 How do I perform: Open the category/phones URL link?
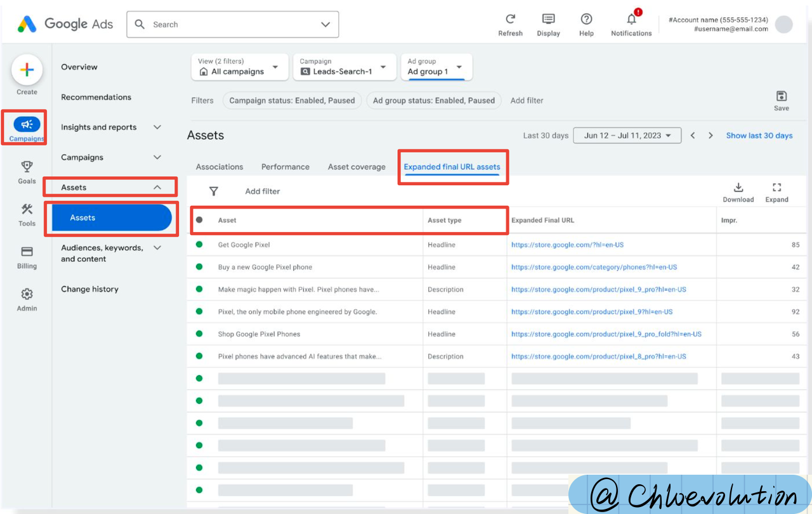(594, 267)
